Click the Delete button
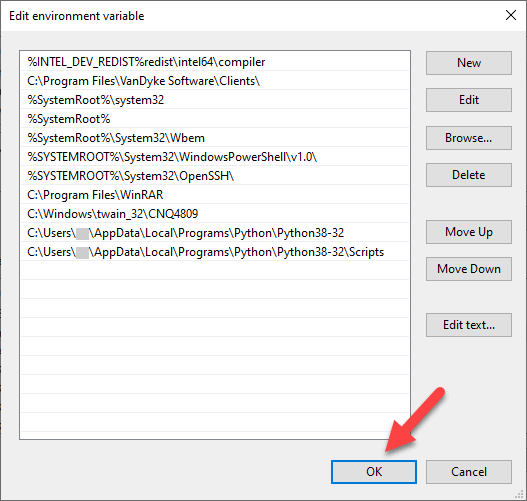Image resolution: width=527 pixels, height=501 pixels. [x=469, y=175]
